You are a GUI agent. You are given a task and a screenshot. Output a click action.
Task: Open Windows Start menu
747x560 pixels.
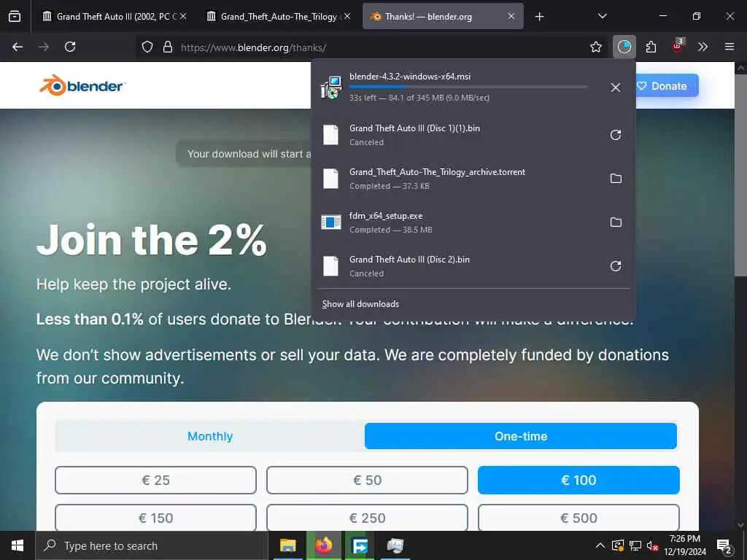tap(18, 545)
